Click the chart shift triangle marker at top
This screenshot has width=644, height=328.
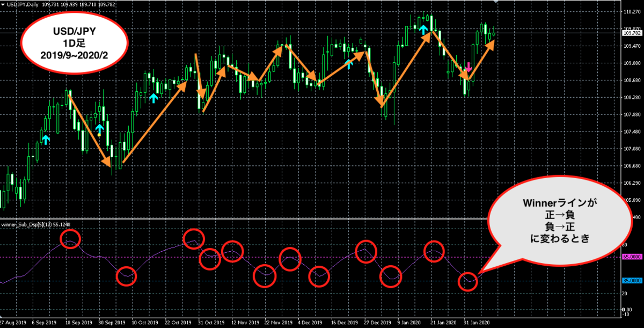pyautogui.click(x=496, y=2)
